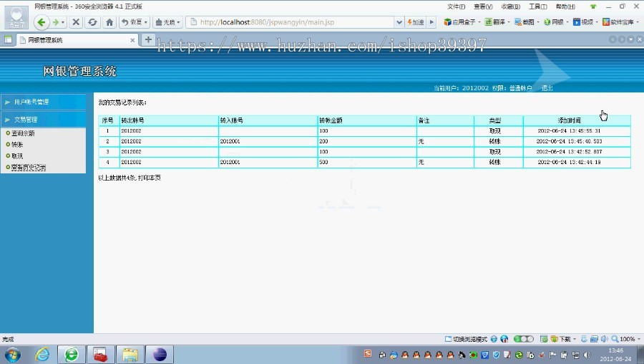
Task: Open 转账 transfer in the sidebar
Action: (17, 144)
